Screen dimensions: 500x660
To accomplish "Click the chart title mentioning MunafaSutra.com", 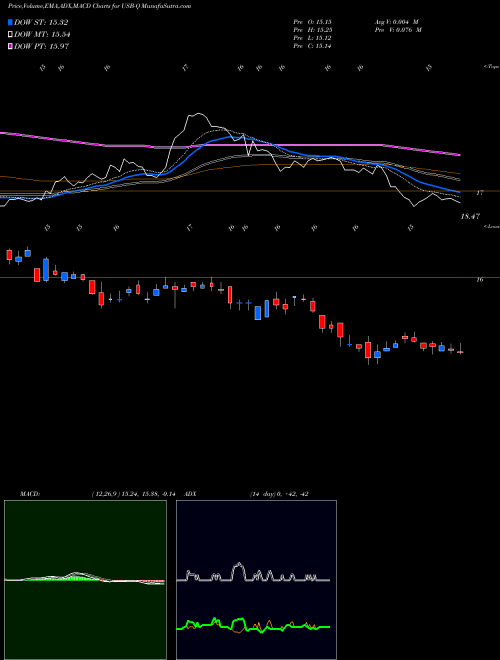I will click(x=100, y=6).
